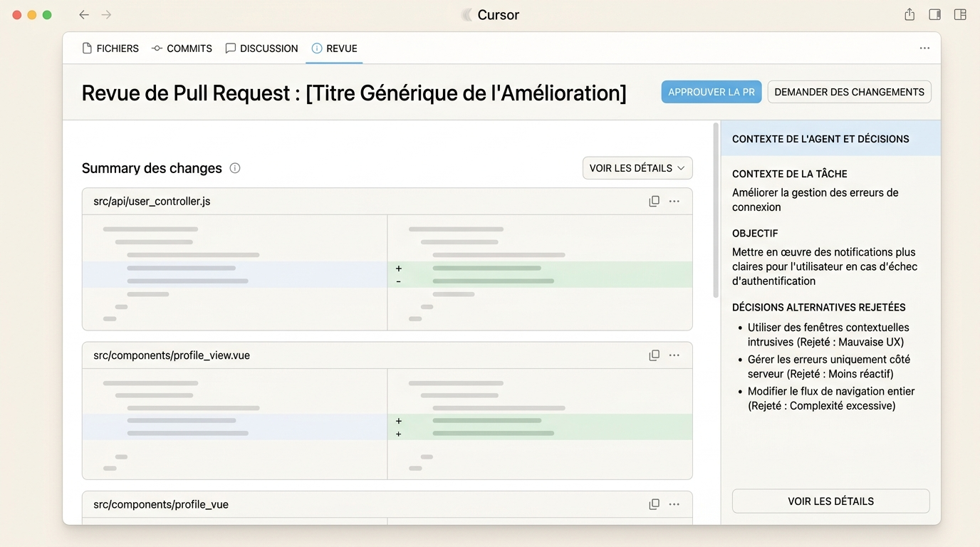Viewport: 980px width, 547px height.
Task: Click the src/components/profile_view.vue filename
Action: (172, 355)
